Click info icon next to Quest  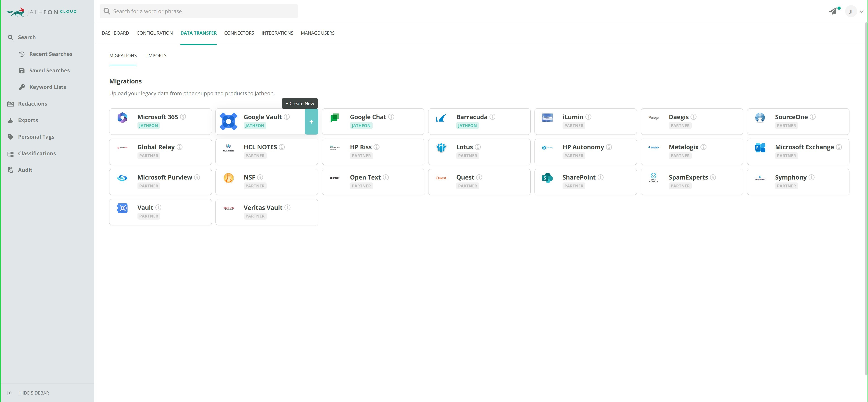point(479,177)
